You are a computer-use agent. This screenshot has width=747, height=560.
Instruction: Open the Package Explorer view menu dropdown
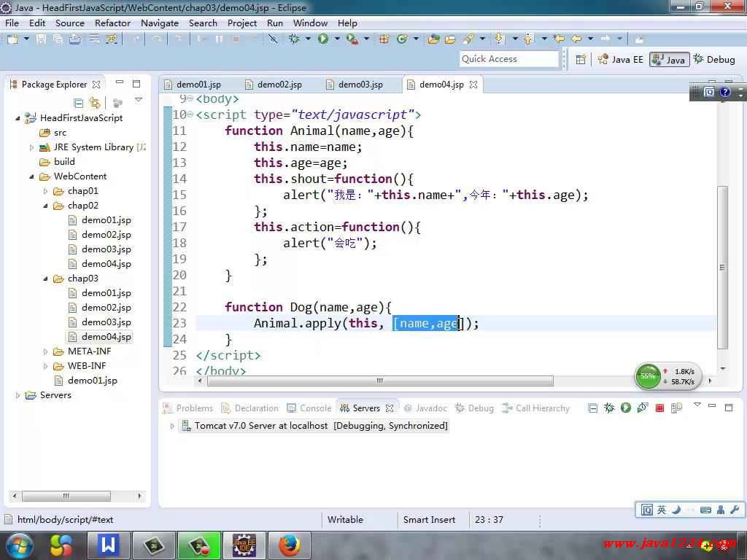pos(139,101)
